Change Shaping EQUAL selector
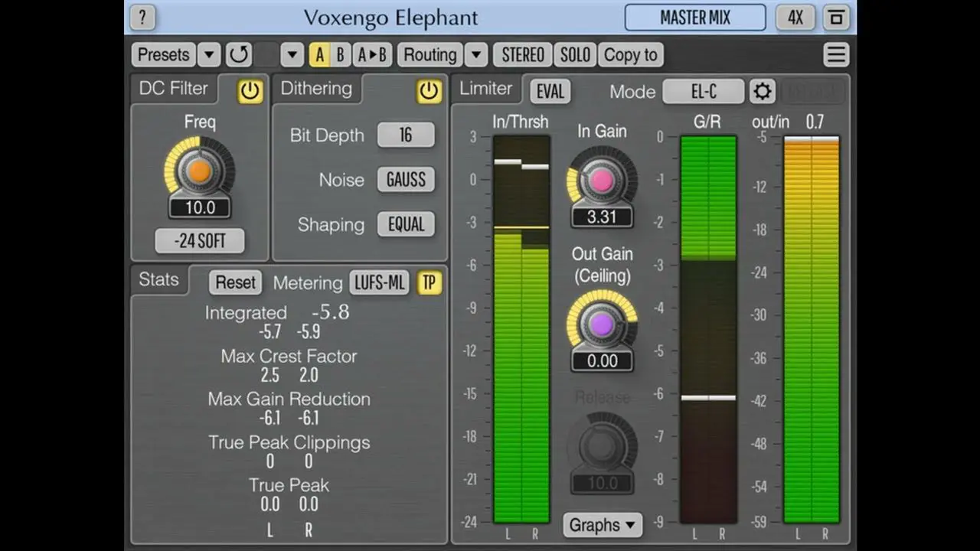Screen dimensions: 980x551 click(406, 224)
